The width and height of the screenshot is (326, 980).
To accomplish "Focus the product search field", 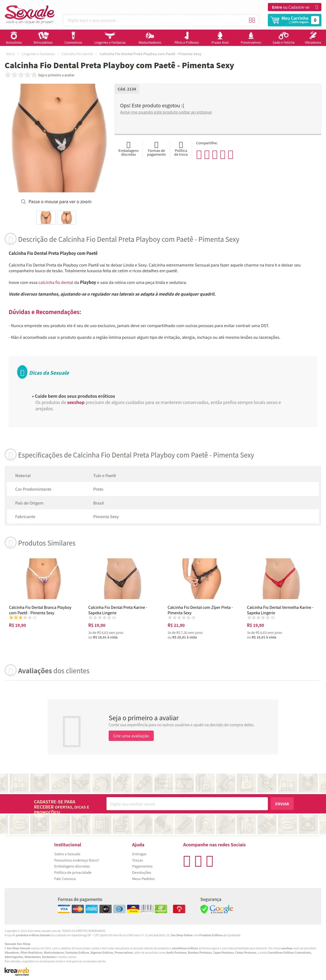I will (x=156, y=20).
